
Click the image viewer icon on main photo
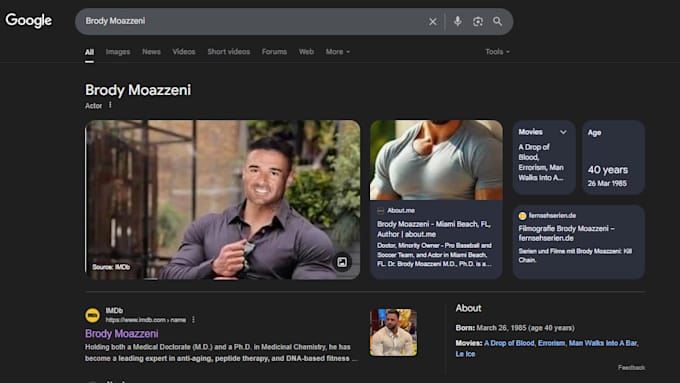pyautogui.click(x=342, y=262)
